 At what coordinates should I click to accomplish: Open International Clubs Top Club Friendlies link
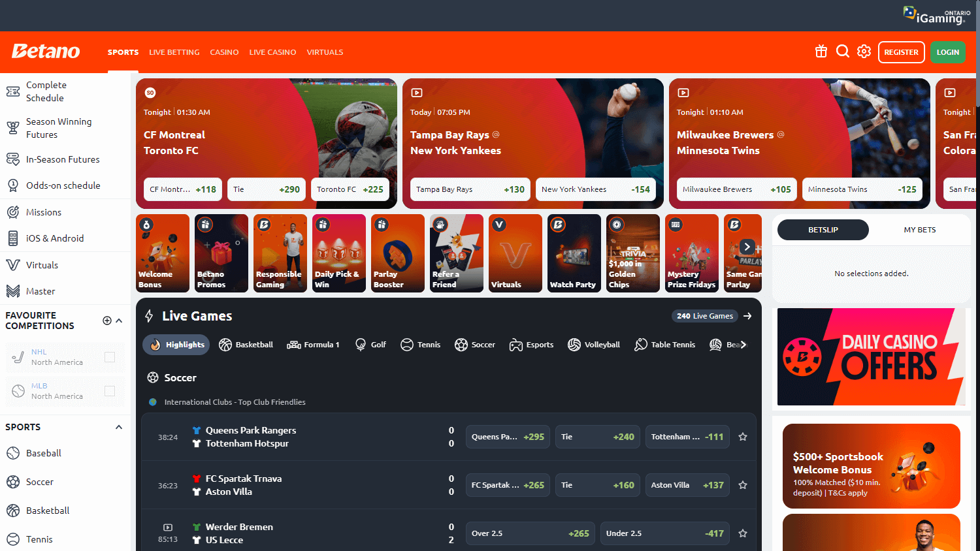click(x=235, y=402)
